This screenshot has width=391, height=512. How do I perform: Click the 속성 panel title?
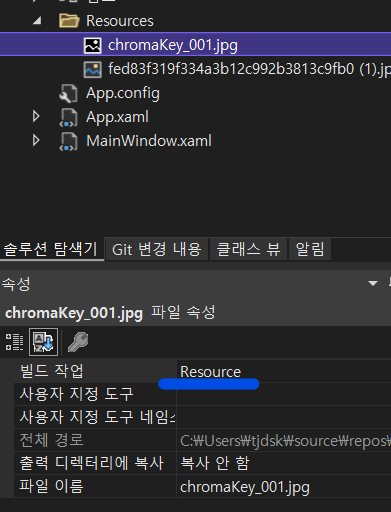[x=16, y=284]
